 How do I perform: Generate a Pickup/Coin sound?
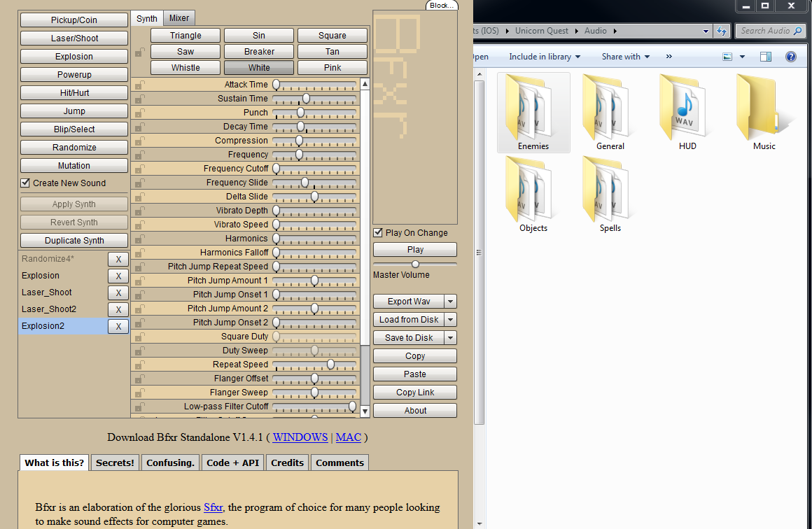[74, 20]
